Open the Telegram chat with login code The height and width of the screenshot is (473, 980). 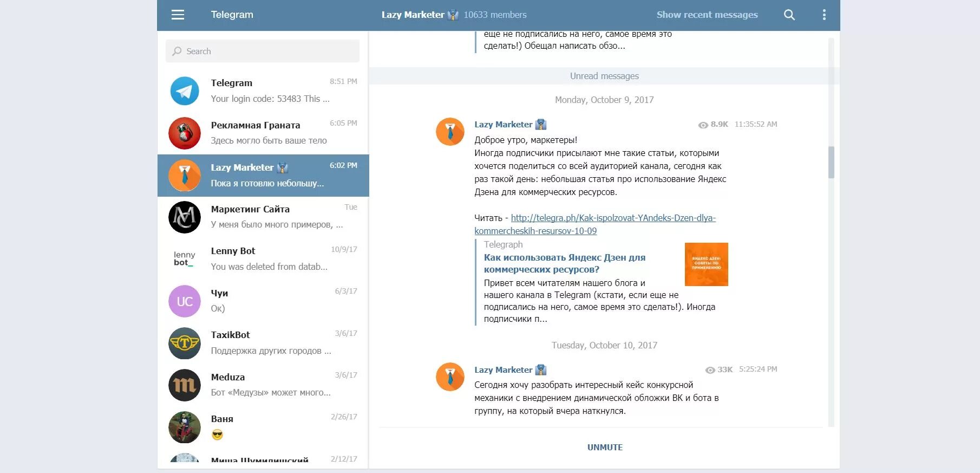pyautogui.click(x=263, y=90)
